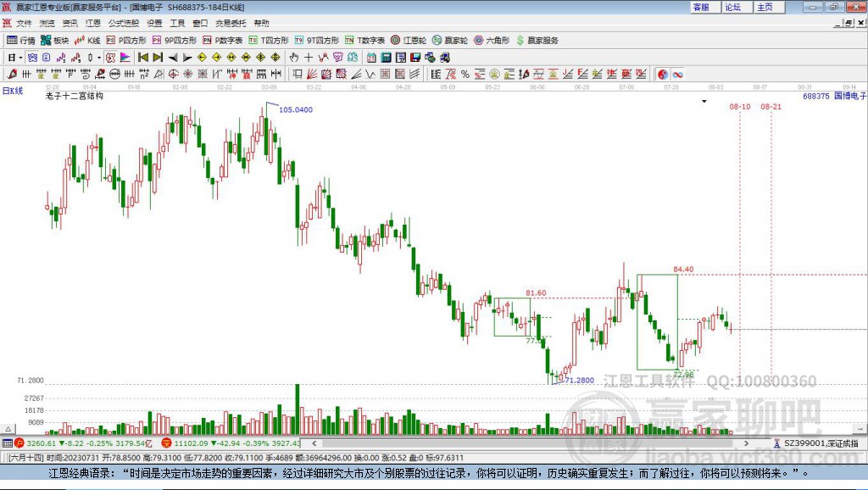Open the 设置 menu
The image size is (868, 490).
(154, 23)
